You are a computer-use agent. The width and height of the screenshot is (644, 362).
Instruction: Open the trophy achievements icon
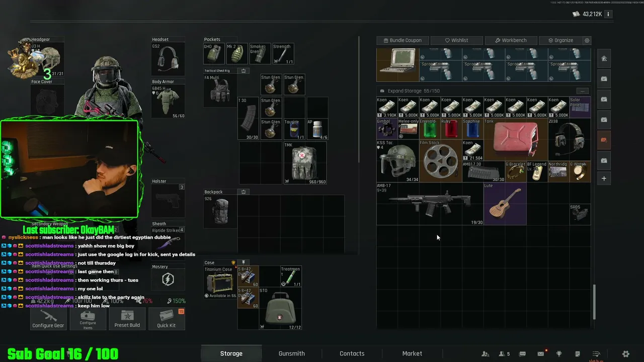[x=559, y=354]
